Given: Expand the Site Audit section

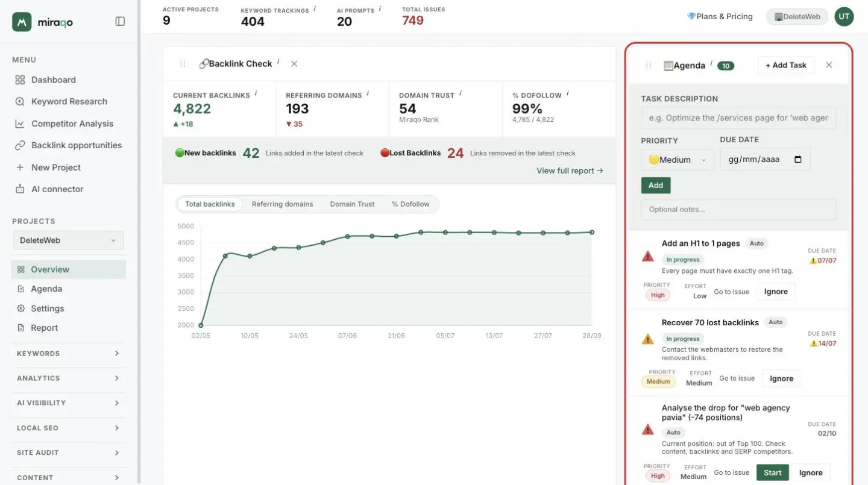Looking at the screenshot, I should pos(68,452).
